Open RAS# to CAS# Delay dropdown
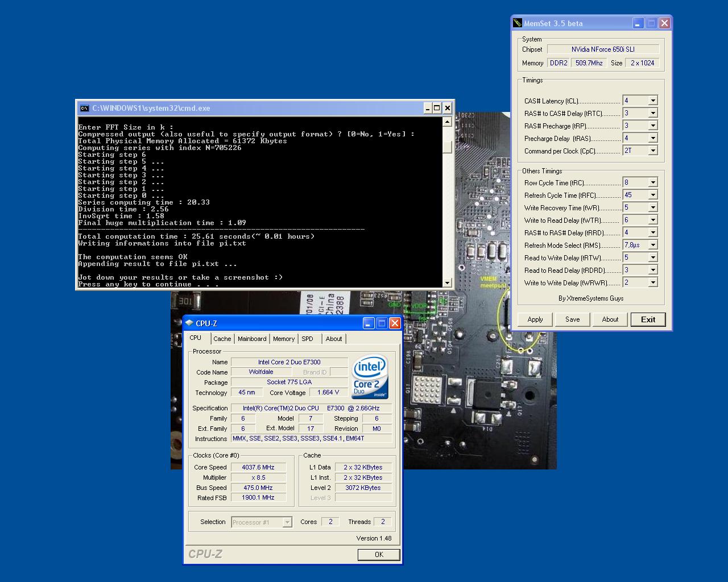Image resolution: width=728 pixels, height=582 pixels. coord(653,113)
